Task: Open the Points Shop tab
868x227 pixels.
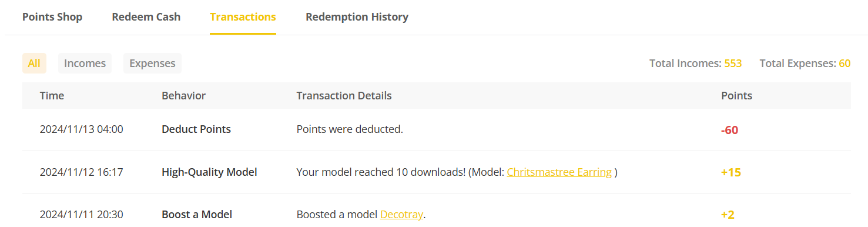Action: click(x=52, y=17)
